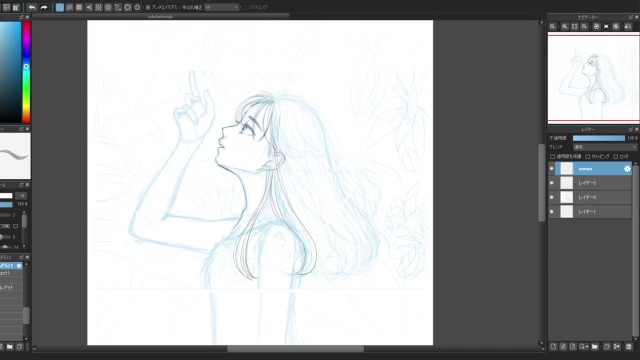This screenshot has height=360, width=640.
Task: Hide the third layer in list
Action: [x=551, y=197]
